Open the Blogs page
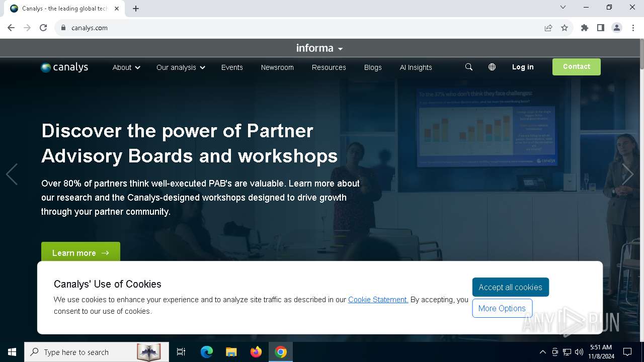 373,67
